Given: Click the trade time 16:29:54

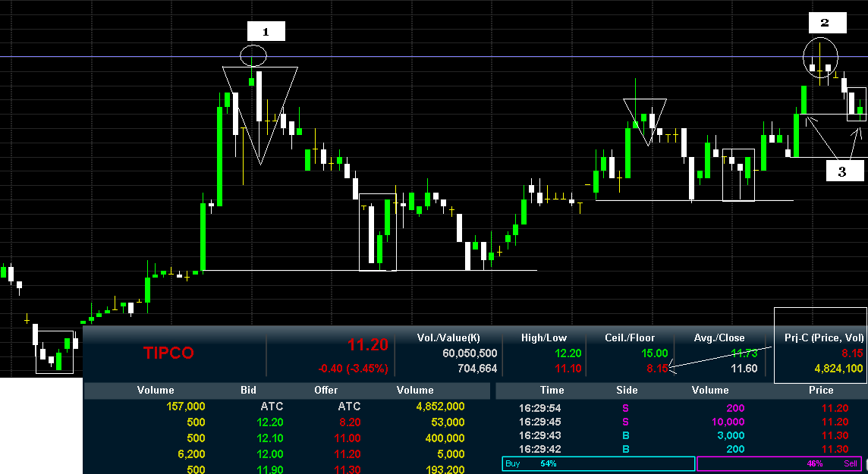Looking at the screenshot, I should [x=539, y=408].
